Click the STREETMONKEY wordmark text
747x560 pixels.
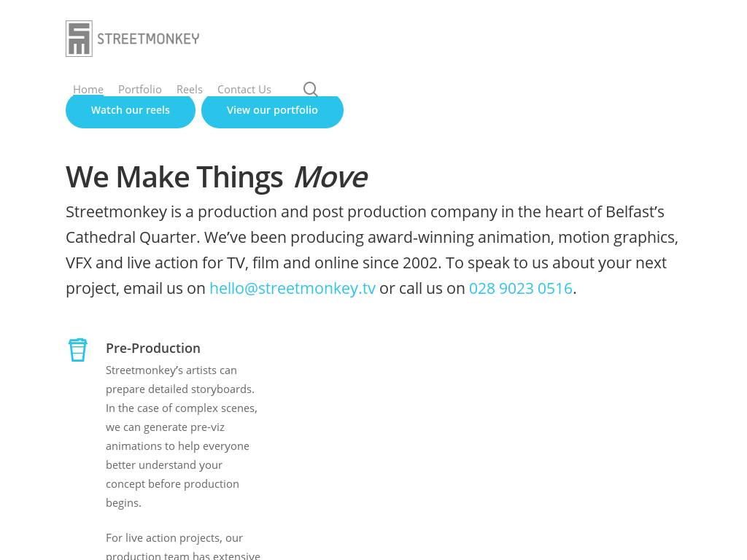[x=148, y=39]
